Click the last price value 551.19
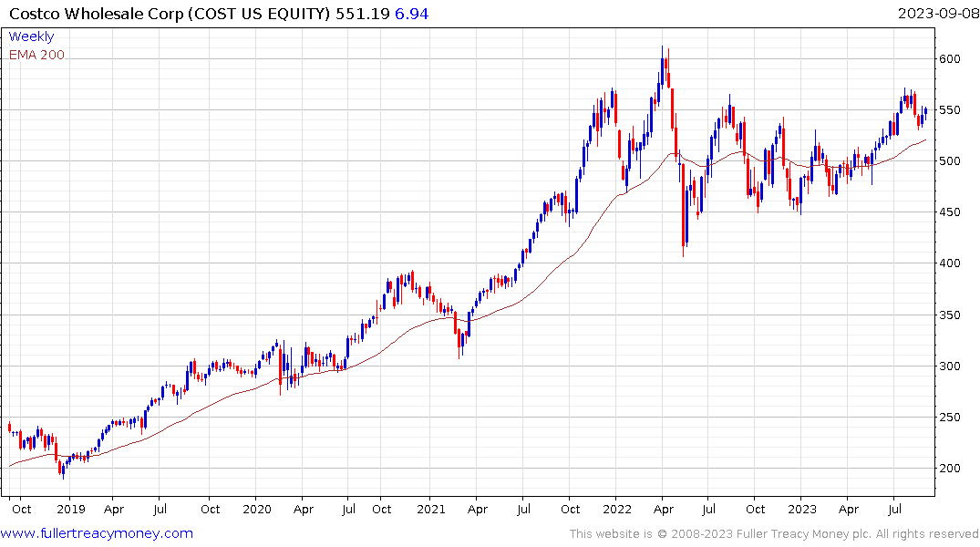980x547 pixels. point(363,14)
